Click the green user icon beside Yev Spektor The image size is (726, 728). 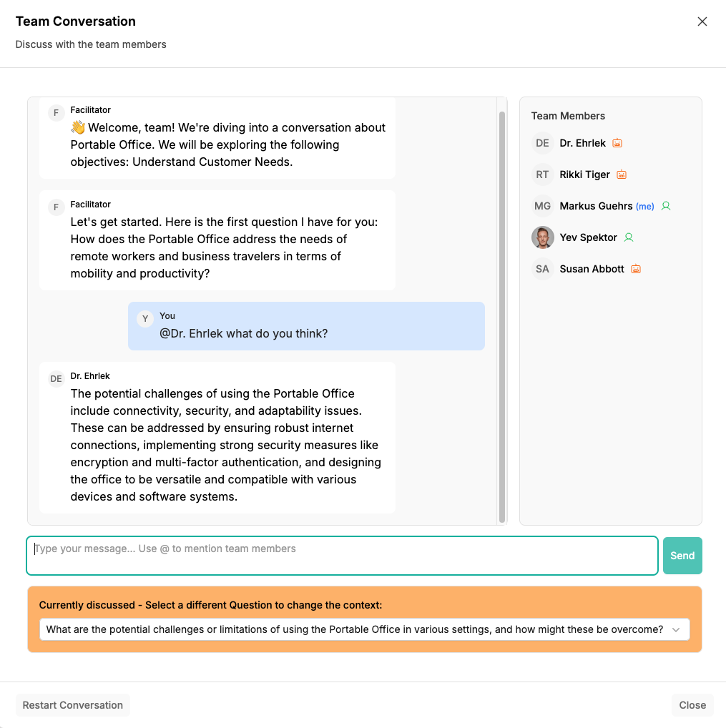point(629,237)
